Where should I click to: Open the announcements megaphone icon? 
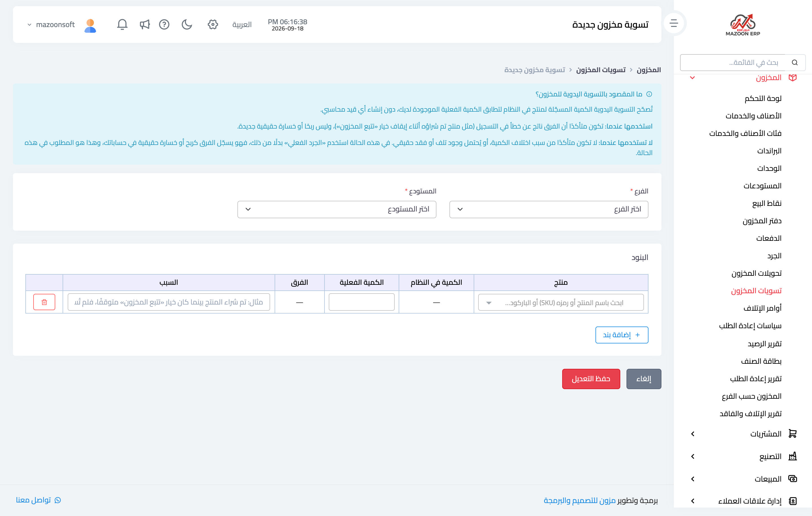pos(144,24)
